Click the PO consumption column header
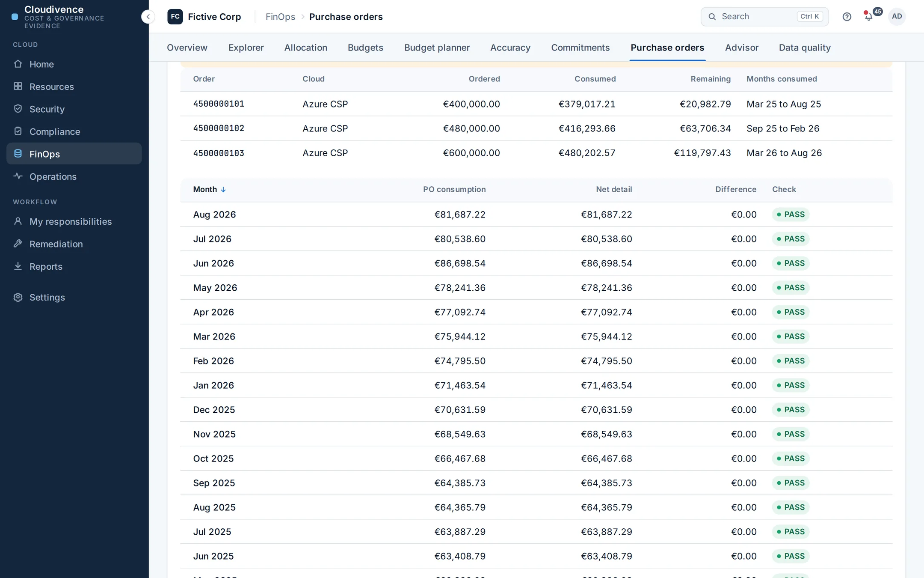 [x=454, y=189]
